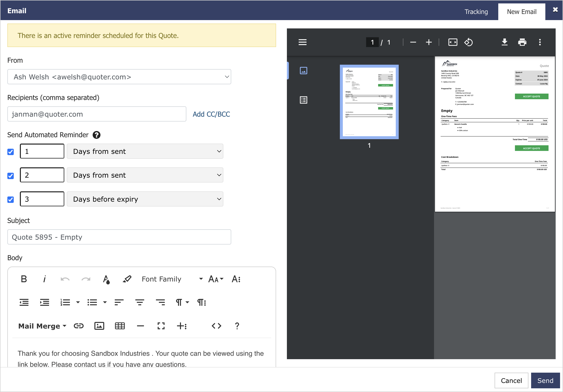Click the PDF page number box

(x=372, y=42)
